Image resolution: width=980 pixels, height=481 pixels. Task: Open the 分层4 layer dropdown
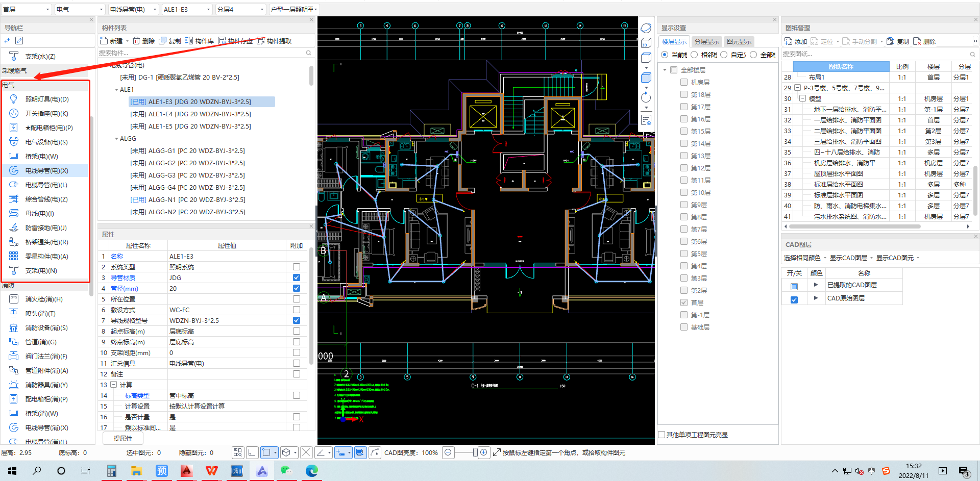point(241,9)
